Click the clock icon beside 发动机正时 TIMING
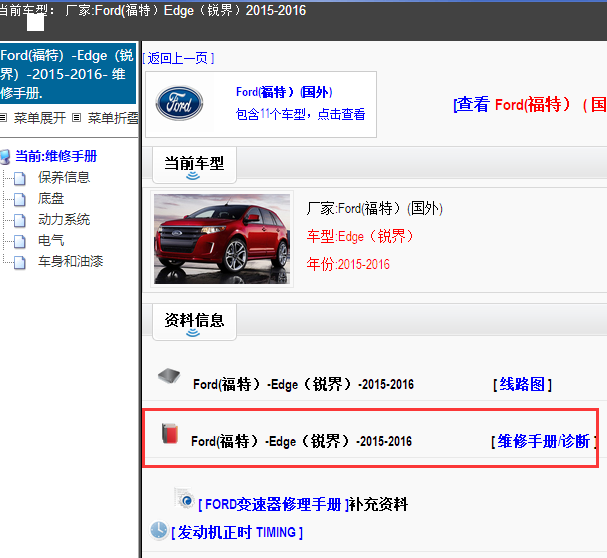Image resolution: width=607 pixels, height=558 pixels. click(x=159, y=530)
